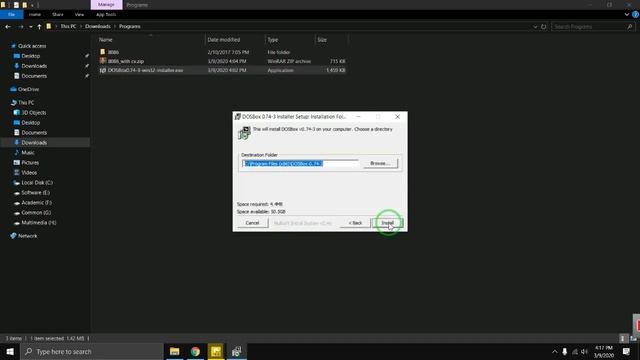Open the Explorer help icon
The width and height of the screenshot is (640, 360).
tap(636, 14)
